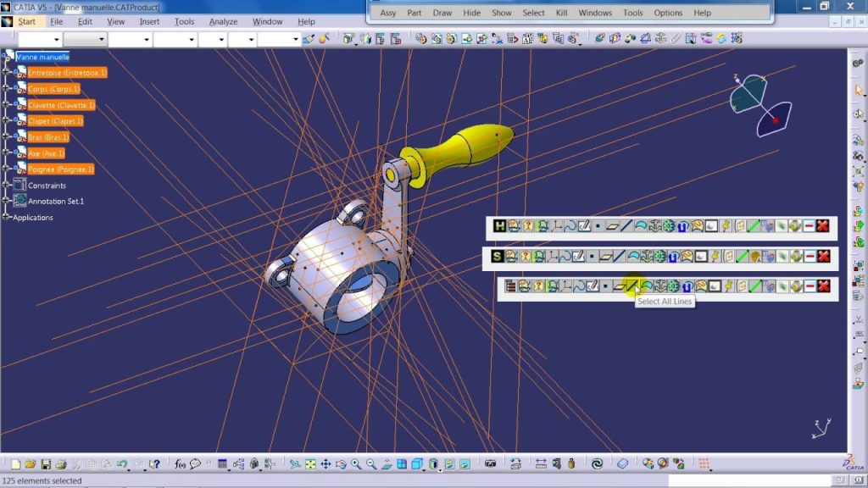Expand the Constraints tree node

point(6,185)
